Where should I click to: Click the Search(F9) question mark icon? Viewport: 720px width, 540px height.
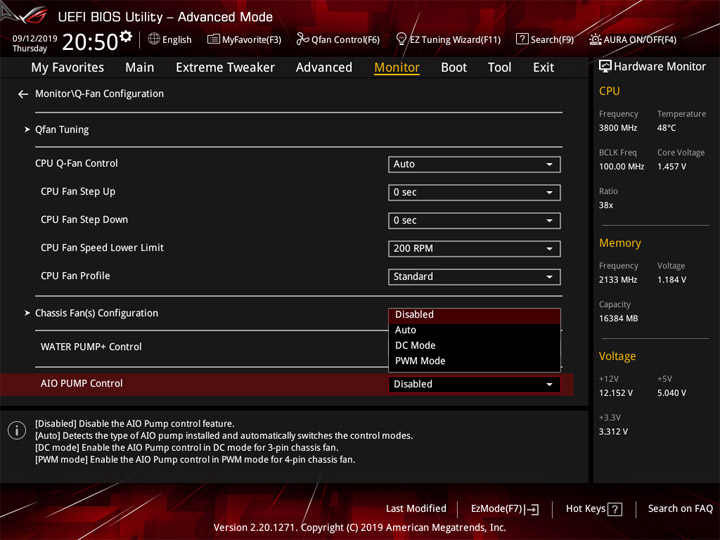coord(522,39)
